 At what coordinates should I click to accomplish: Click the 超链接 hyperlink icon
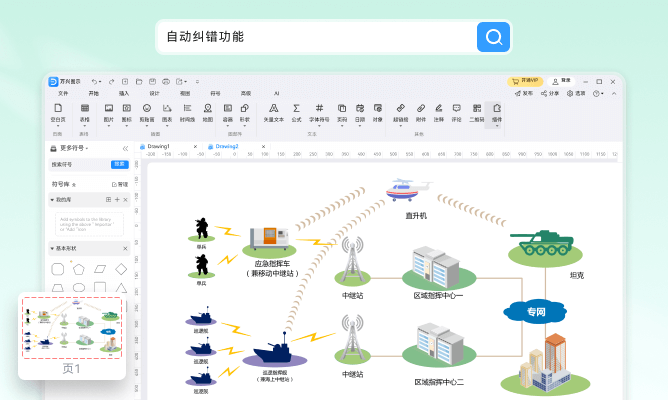coord(400,110)
